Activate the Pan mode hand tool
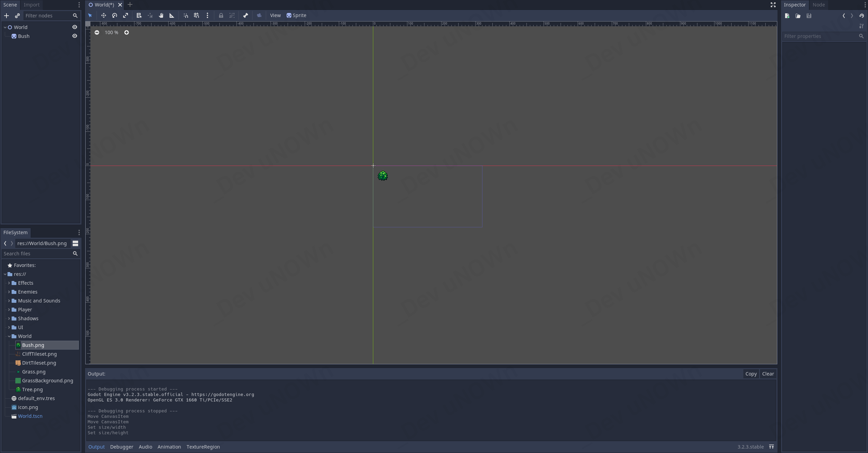The width and height of the screenshot is (868, 453). (x=161, y=15)
